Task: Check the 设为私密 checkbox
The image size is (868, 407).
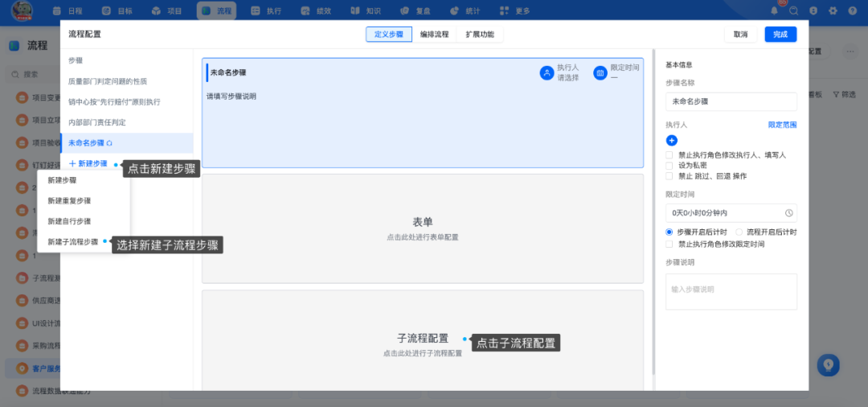Action: [x=669, y=166]
